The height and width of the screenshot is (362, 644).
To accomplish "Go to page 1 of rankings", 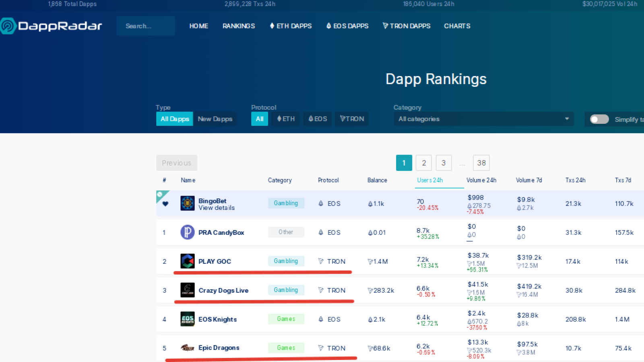I will [x=404, y=163].
